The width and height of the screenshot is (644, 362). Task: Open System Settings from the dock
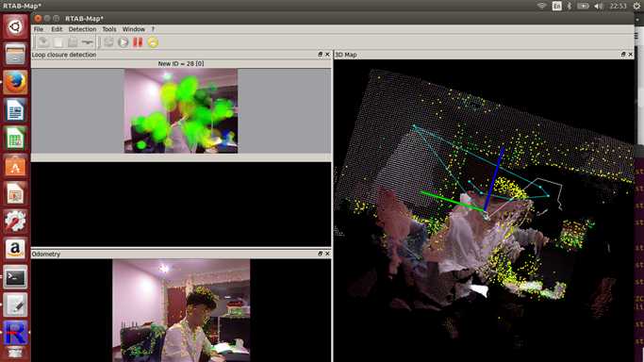click(x=15, y=222)
